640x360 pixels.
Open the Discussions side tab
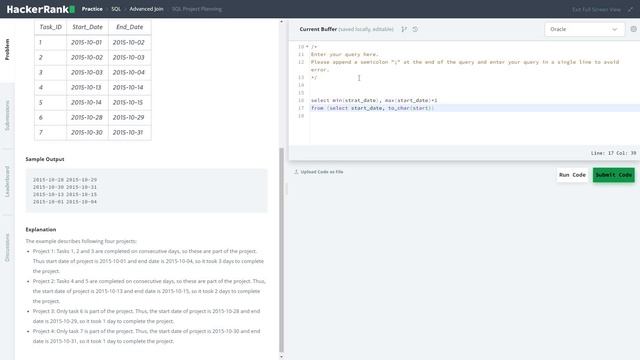7,248
